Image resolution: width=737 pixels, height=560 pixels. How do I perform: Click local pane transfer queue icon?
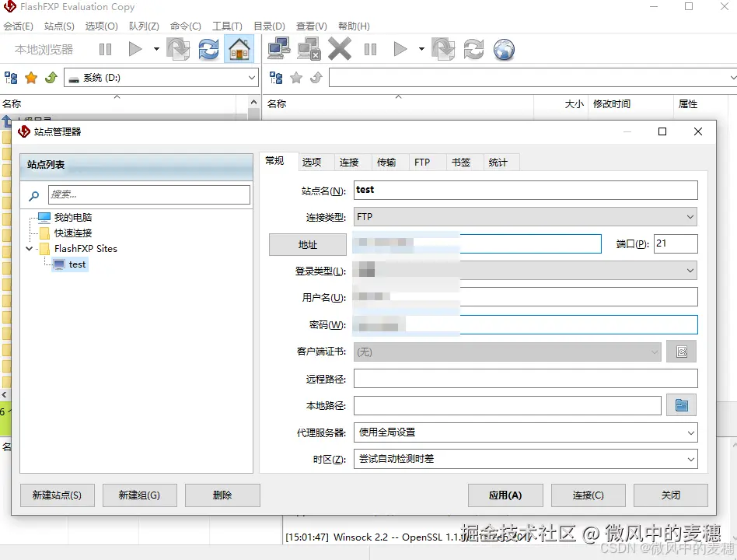click(178, 49)
